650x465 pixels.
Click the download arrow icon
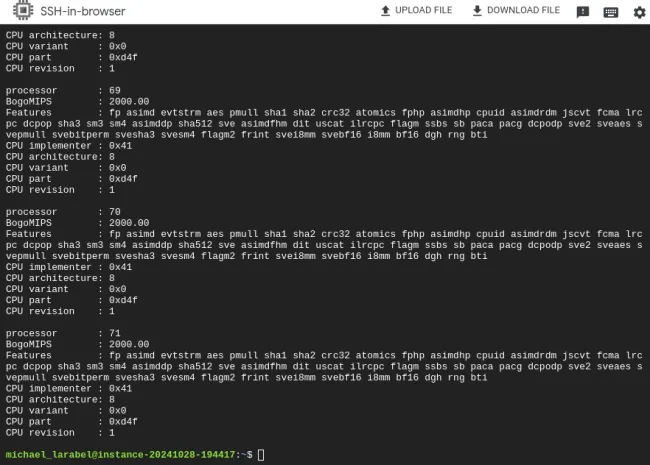pyautogui.click(x=477, y=11)
